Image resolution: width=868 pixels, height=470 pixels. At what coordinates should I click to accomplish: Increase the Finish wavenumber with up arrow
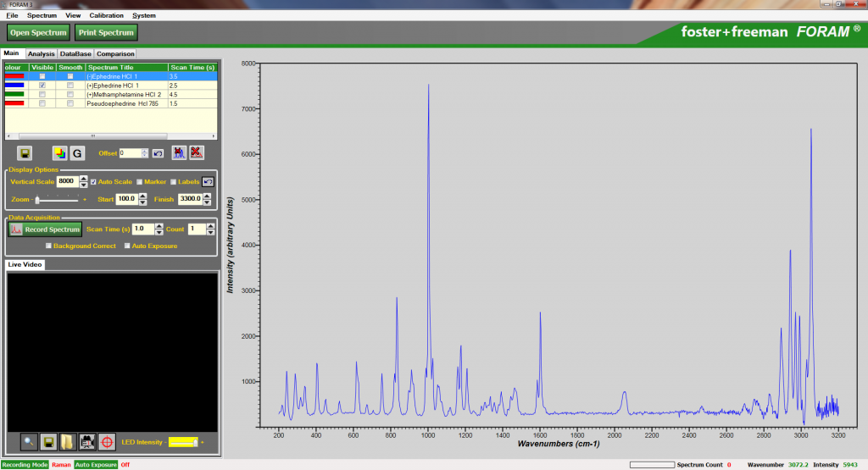[207, 196]
